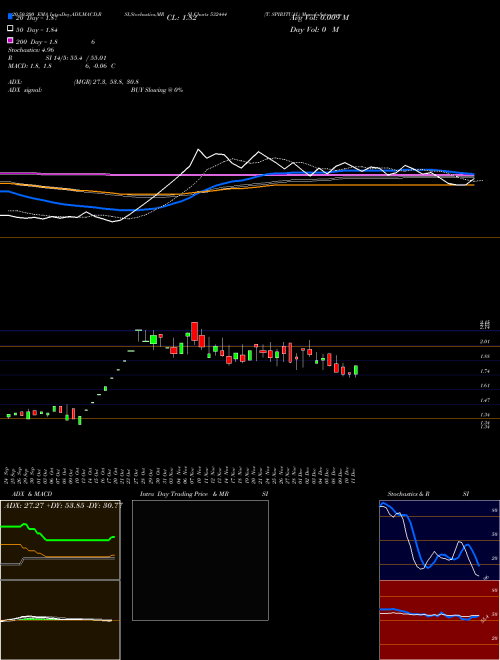Click the 'CL: 1.82' closing price label
The width and height of the screenshot is (500, 660).
pyautogui.click(x=181, y=18)
